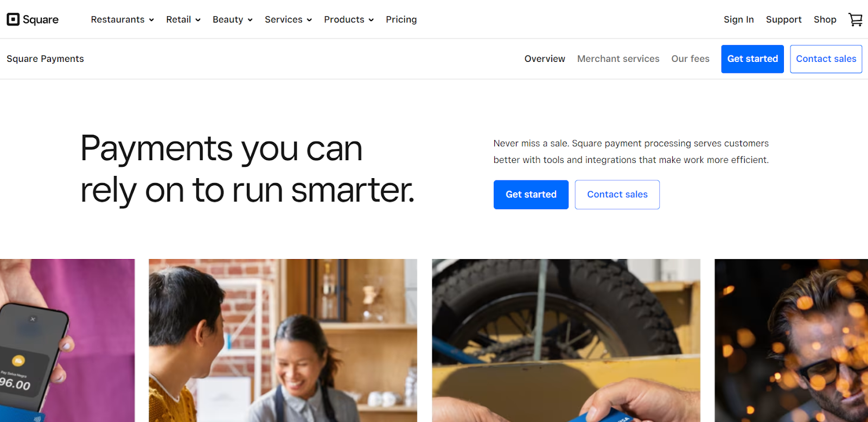Go to the Pricing page

pyautogui.click(x=401, y=20)
